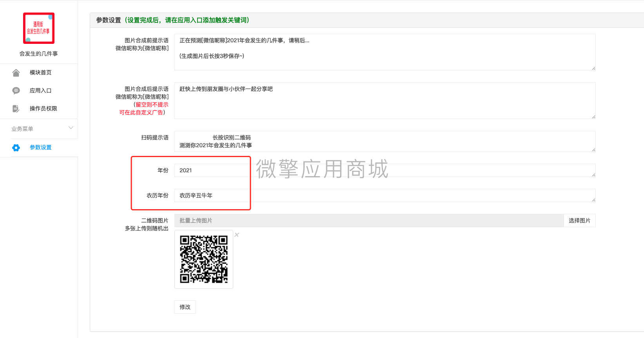Click the 多张上传则随机出 hint text
This screenshot has height=338, width=644.
(x=147, y=228)
